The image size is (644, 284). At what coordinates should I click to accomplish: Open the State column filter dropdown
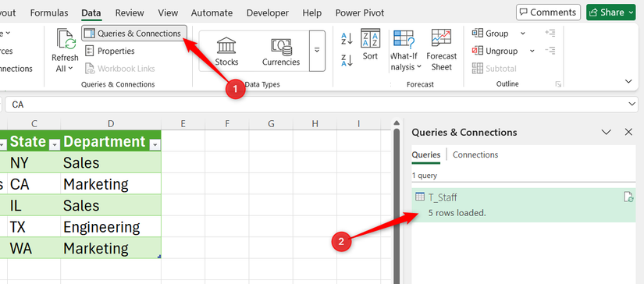coord(54,144)
